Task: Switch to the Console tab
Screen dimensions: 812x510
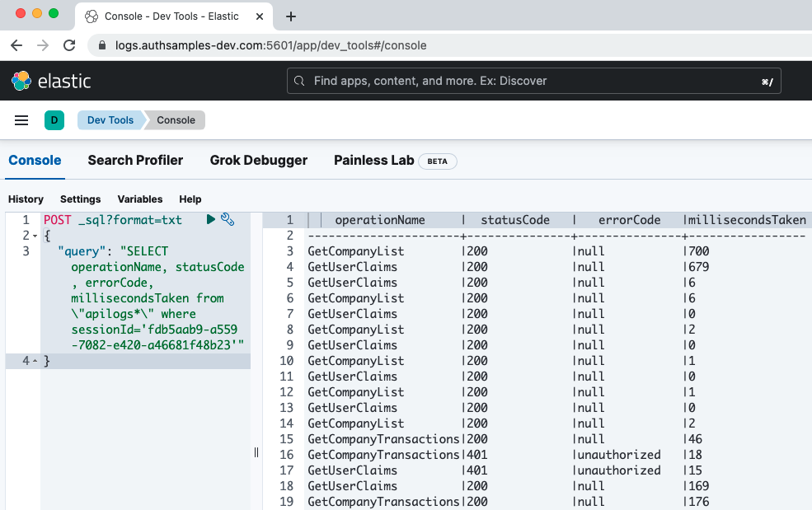Action: coord(35,161)
